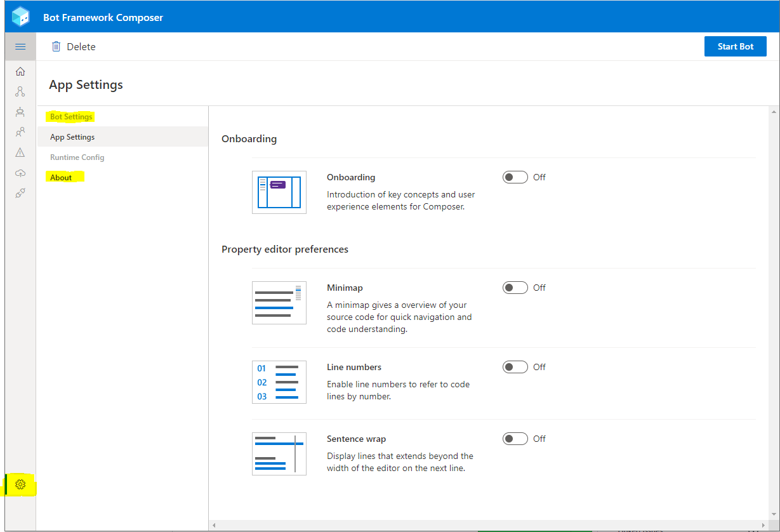Enable the Minimap toggle
The image size is (780, 532).
pyautogui.click(x=515, y=288)
